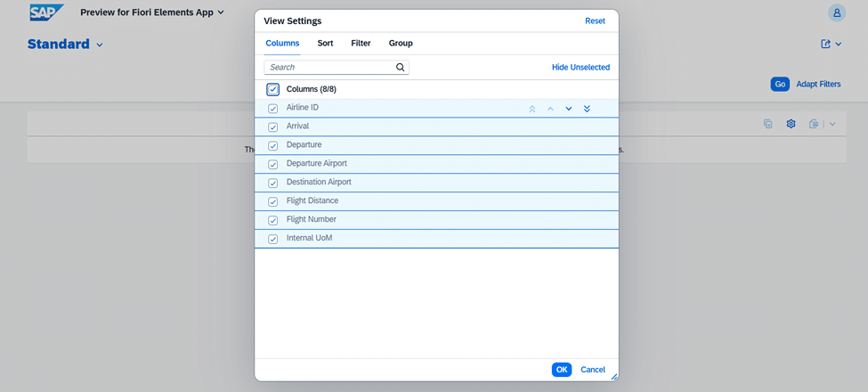Uncheck the Arrival column checkbox
Screen dimensions: 868x392
tap(273, 127)
